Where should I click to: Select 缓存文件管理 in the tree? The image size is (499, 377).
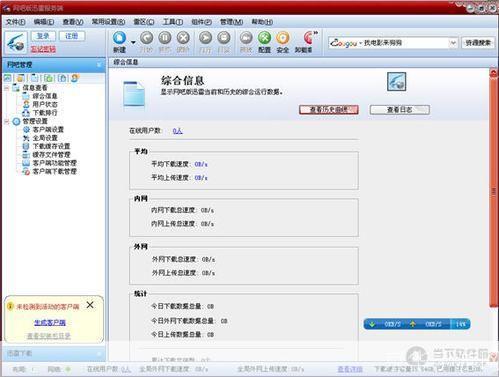[51, 155]
